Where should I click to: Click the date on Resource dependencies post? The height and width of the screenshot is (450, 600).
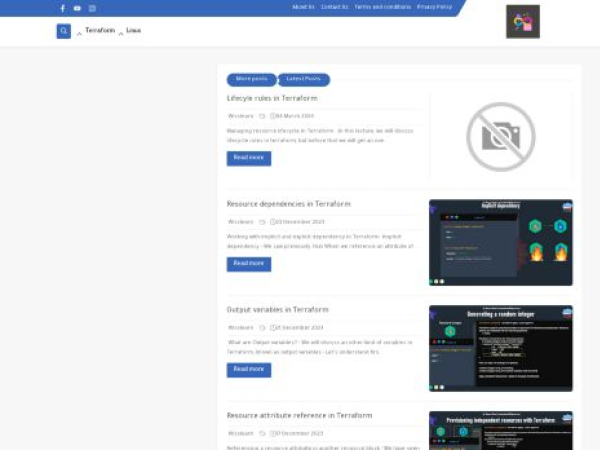click(298, 222)
